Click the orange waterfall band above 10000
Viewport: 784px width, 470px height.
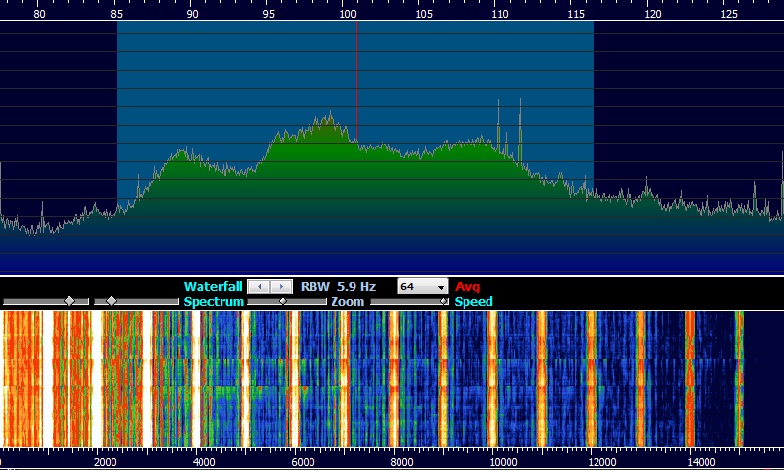[x=492, y=378]
